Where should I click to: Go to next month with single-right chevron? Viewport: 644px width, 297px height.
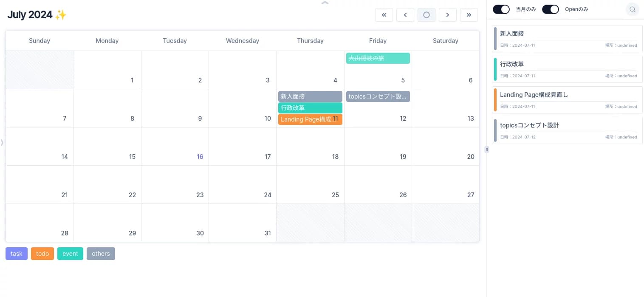click(x=448, y=15)
